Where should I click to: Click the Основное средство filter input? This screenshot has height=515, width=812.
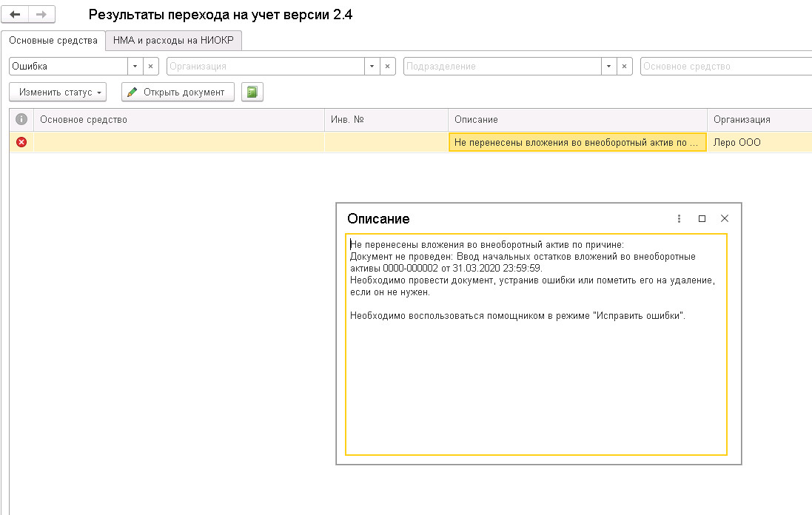click(x=725, y=67)
